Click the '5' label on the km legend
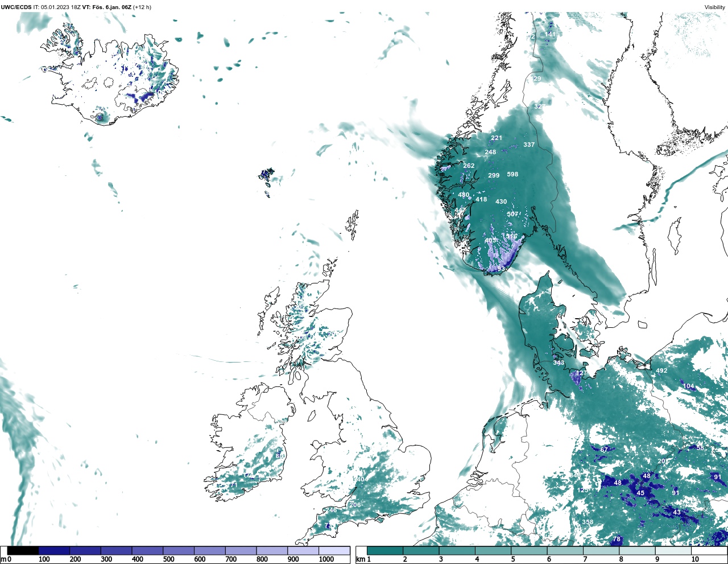This screenshot has width=728, height=564. (x=513, y=559)
